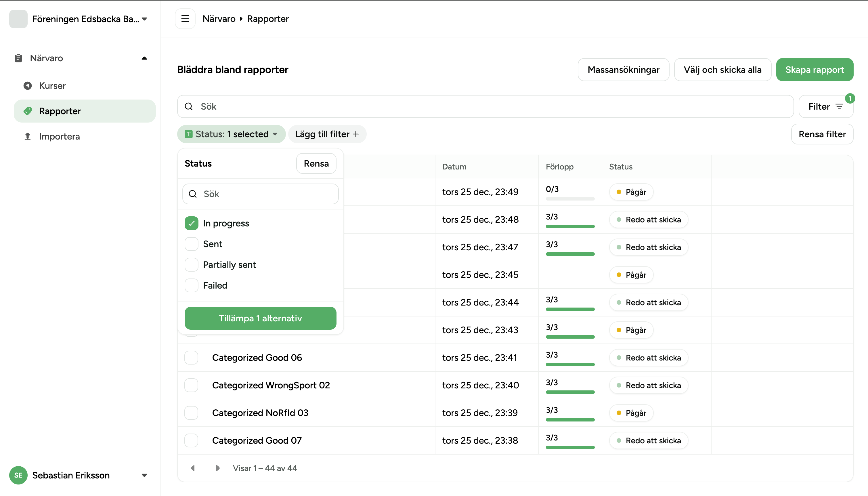Click the Skapa rapport button

coord(815,70)
